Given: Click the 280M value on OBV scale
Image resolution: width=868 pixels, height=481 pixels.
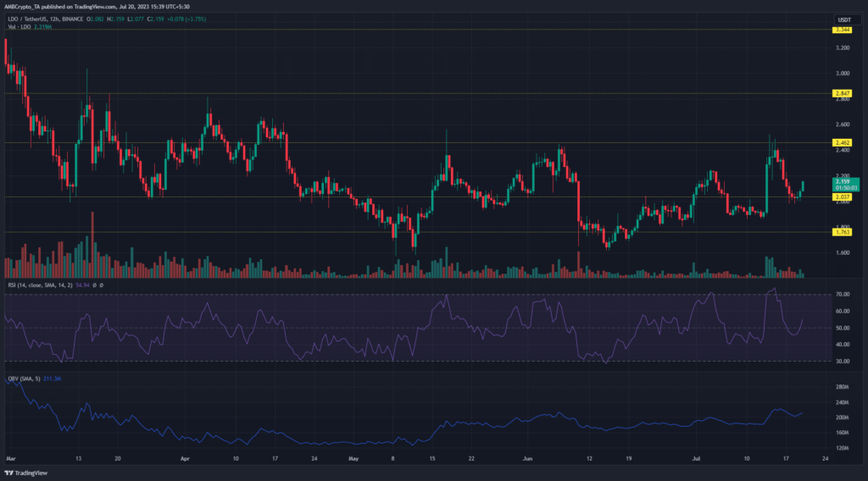Looking at the screenshot, I should 842,386.
